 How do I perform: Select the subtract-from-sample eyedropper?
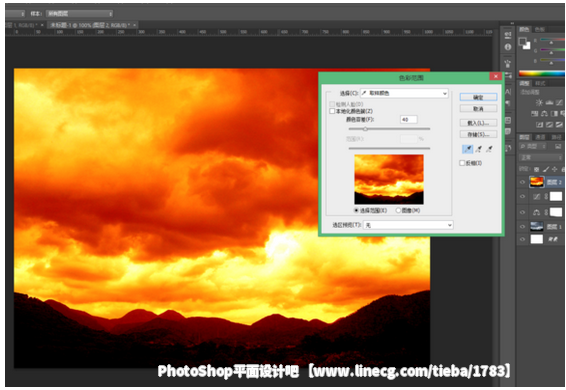tap(489, 149)
